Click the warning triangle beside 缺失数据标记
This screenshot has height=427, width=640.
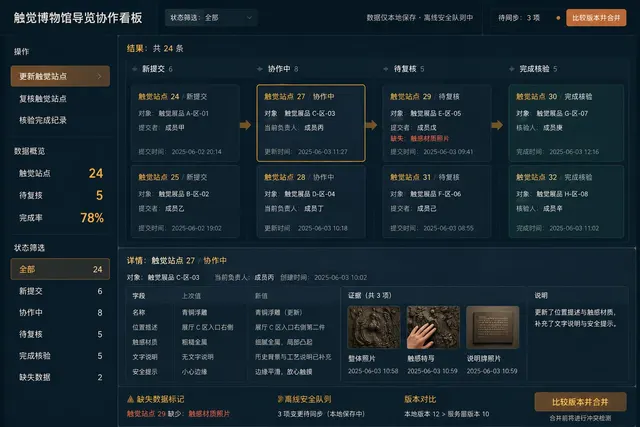pos(130,399)
